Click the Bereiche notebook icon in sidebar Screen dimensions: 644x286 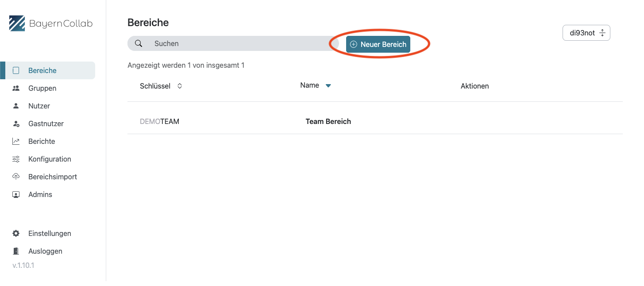(16, 70)
